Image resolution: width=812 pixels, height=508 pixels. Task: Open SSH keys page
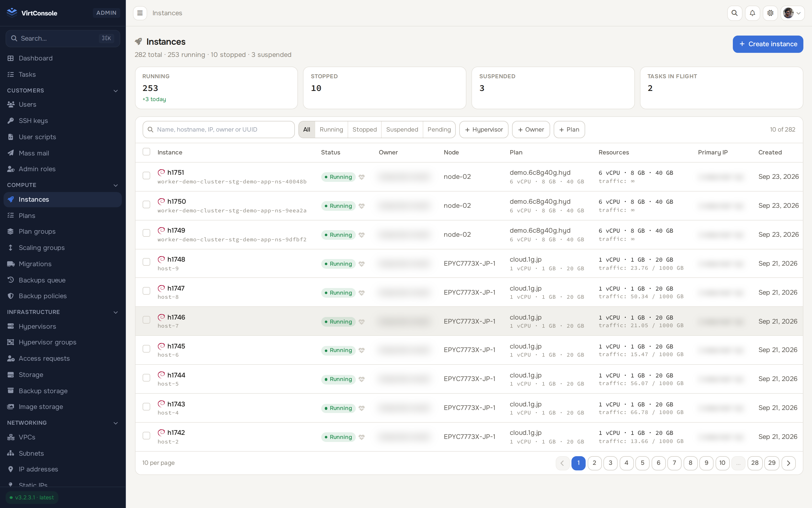pyautogui.click(x=63, y=121)
